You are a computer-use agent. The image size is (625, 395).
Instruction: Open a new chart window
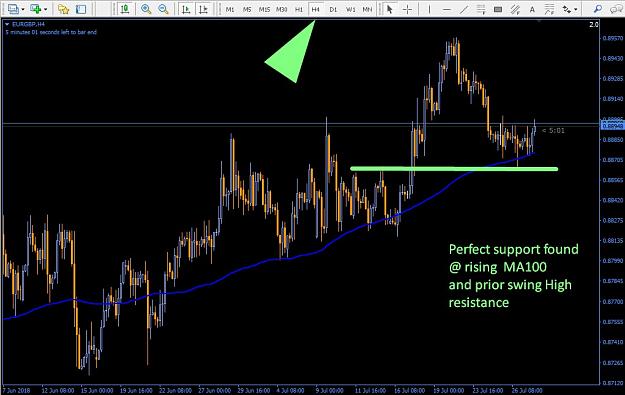(13, 8)
